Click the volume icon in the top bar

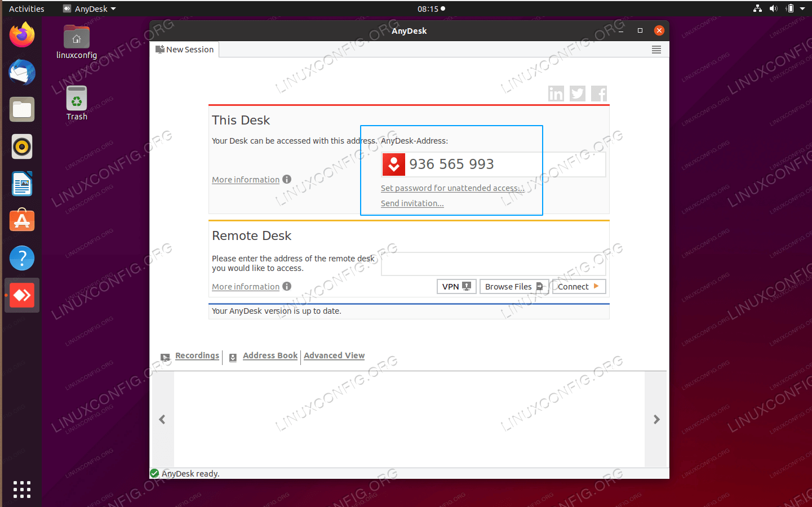click(x=773, y=8)
